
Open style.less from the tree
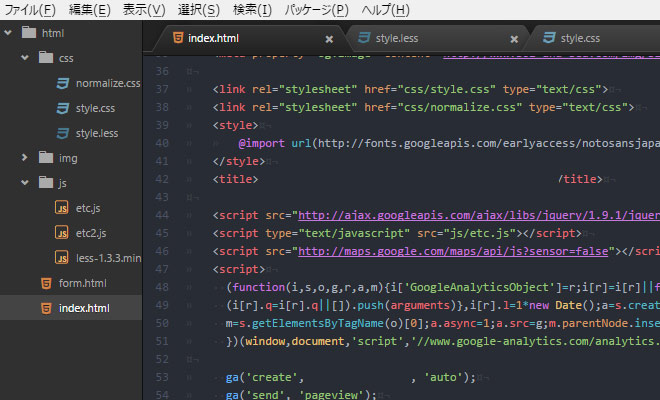97,133
